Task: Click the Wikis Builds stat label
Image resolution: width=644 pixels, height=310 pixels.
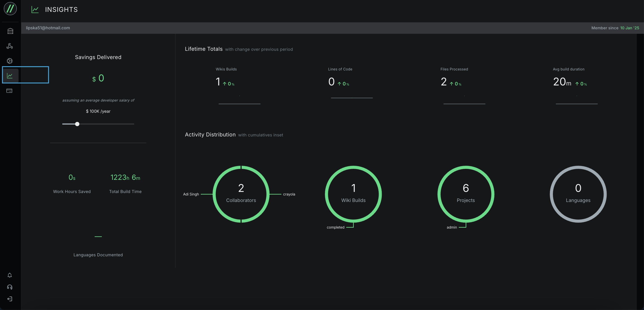Action: tap(226, 69)
